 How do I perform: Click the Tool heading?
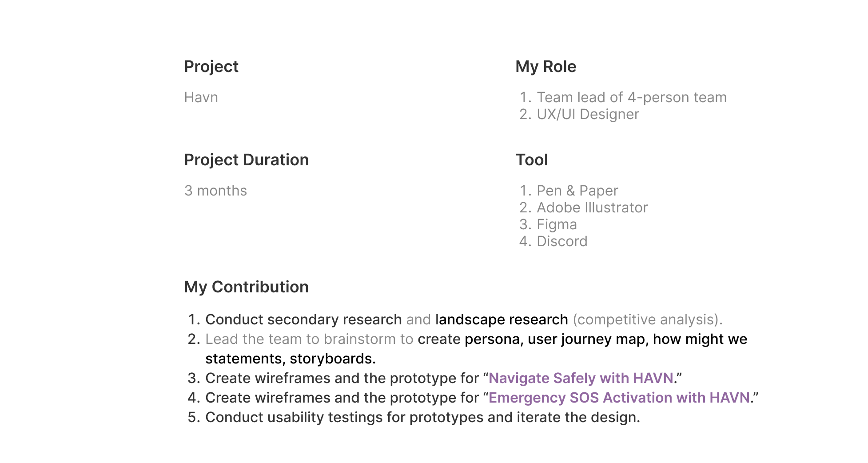(532, 160)
